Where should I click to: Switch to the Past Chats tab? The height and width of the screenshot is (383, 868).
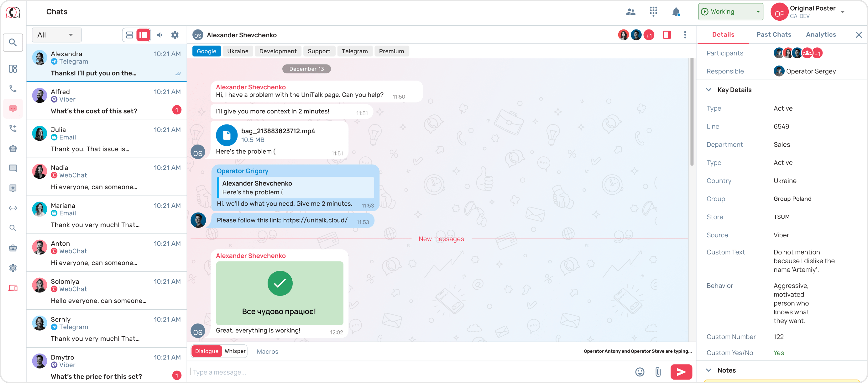(x=773, y=34)
